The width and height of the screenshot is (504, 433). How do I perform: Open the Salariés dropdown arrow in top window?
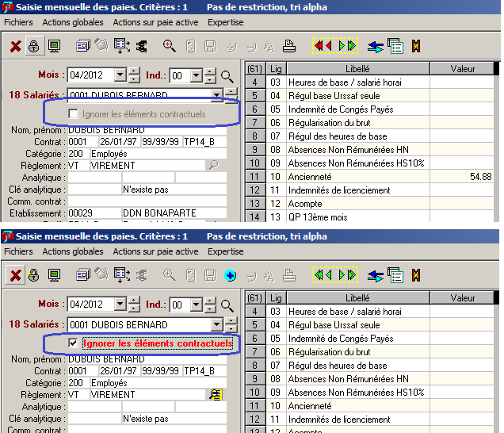tap(217, 95)
